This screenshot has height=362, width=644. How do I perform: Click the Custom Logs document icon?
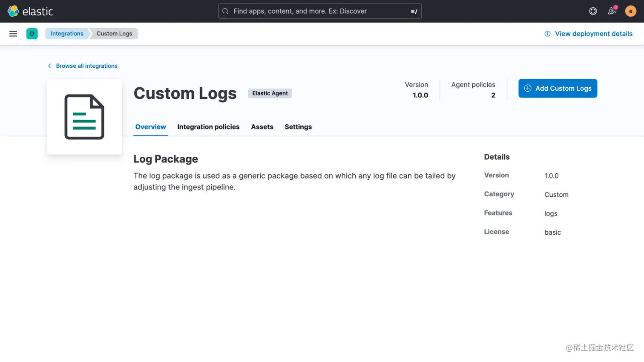(84, 117)
